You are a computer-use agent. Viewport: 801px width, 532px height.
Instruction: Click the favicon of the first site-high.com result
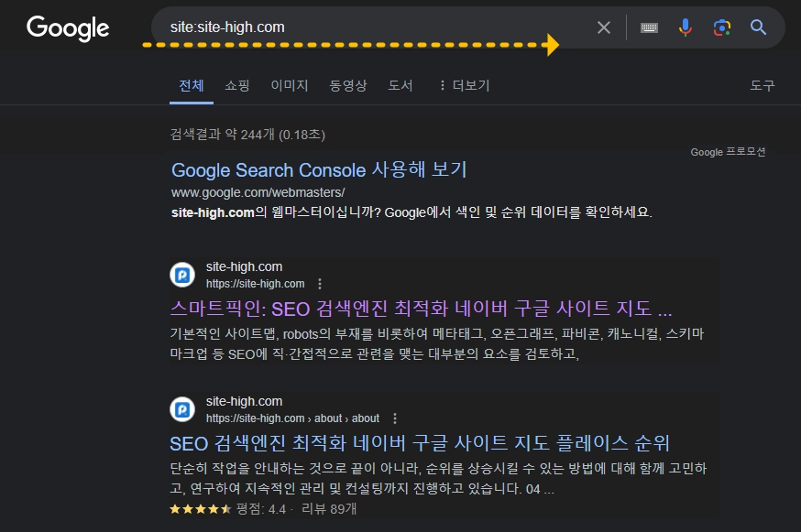[x=182, y=276]
